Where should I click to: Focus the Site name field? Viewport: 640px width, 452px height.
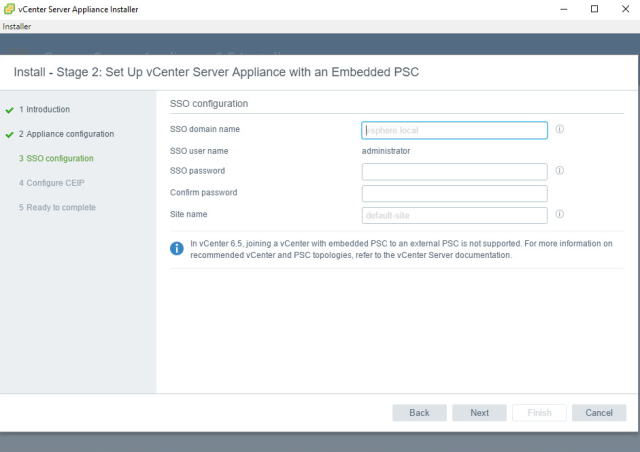(454, 215)
